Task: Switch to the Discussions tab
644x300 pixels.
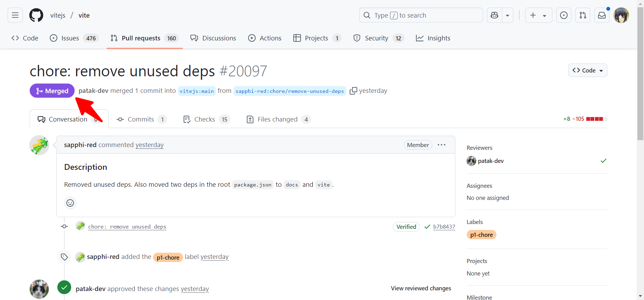Action: click(x=213, y=38)
